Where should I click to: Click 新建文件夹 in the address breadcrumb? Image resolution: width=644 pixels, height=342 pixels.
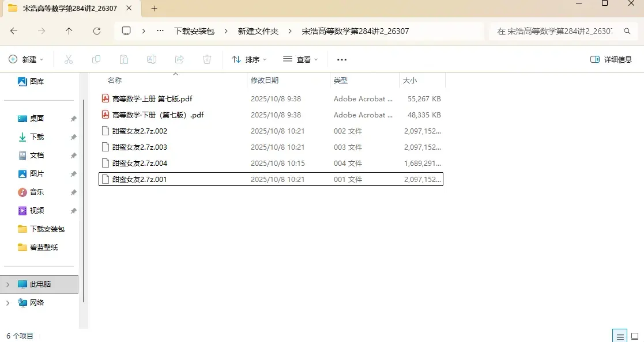[258, 31]
